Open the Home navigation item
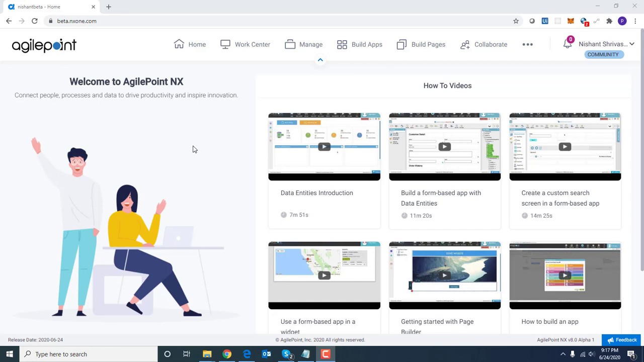The image size is (644, 362). [190, 44]
